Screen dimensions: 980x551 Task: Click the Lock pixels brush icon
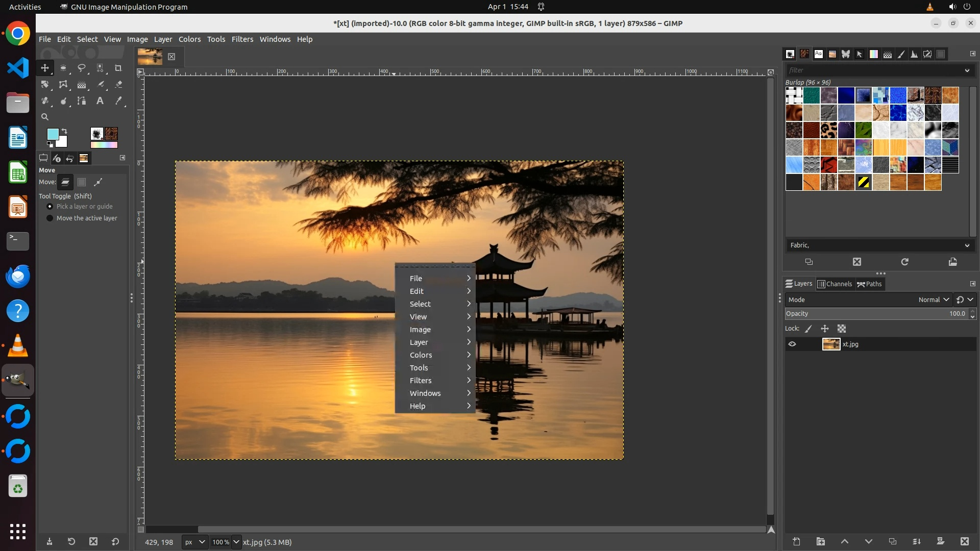[x=808, y=329]
